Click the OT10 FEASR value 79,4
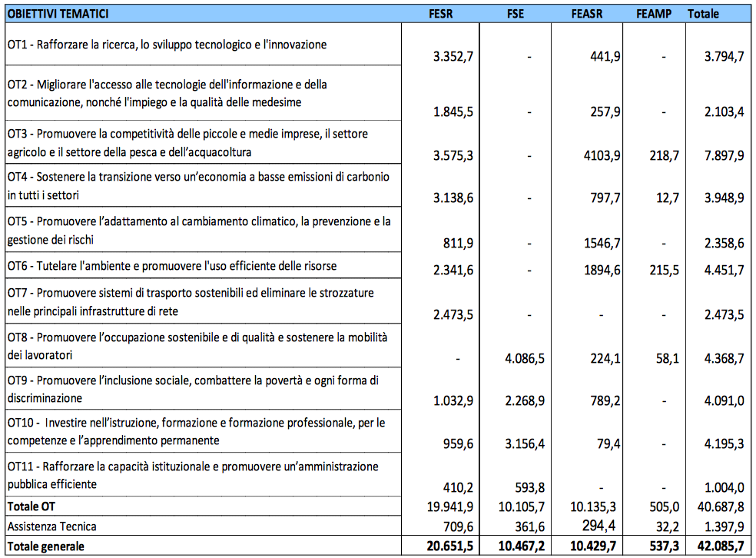The width and height of the screenshot is (756, 558). (608, 443)
